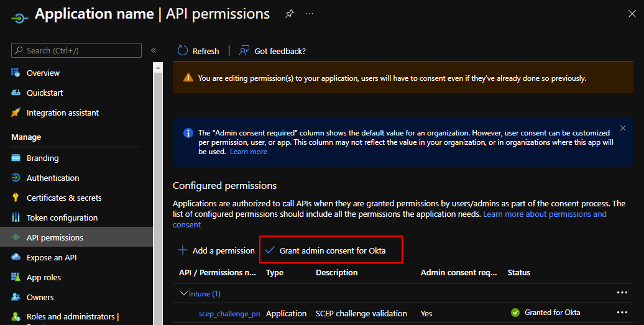
Task: Open the scep_challenge row ellipsis menu
Action: 622,313
